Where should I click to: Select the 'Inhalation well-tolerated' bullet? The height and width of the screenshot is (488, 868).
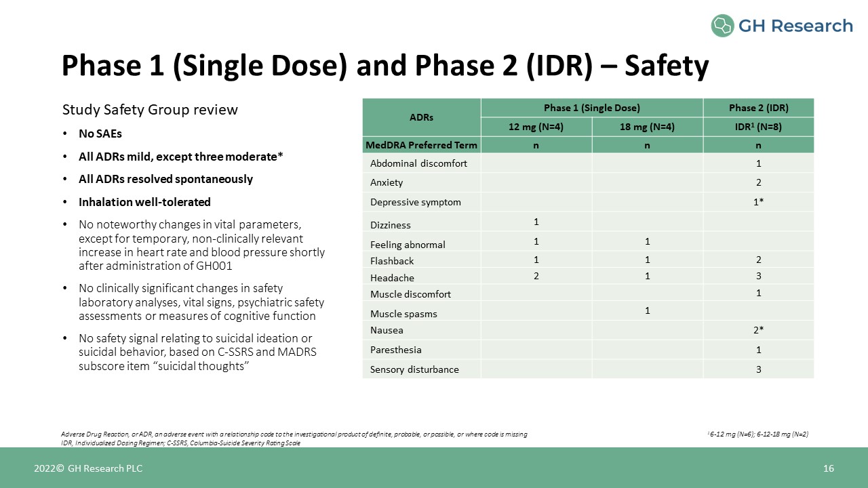click(x=144, y=202)
